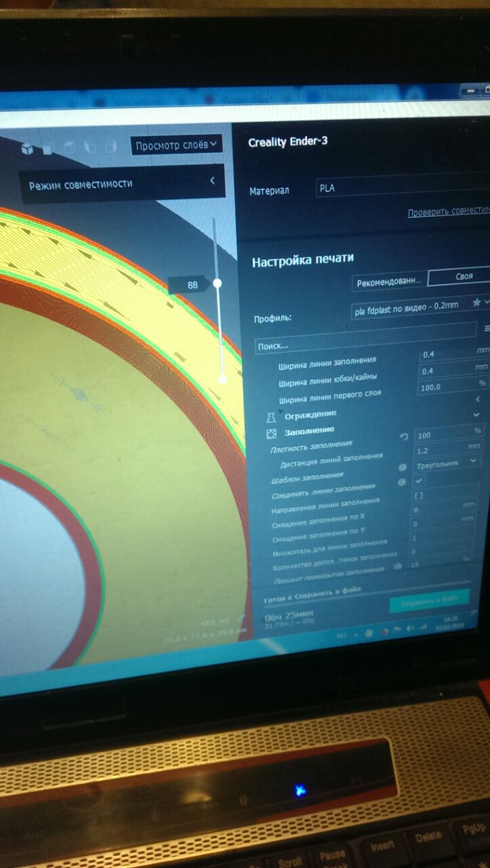Switch to the Своя custom settings tab
The image size is (490, 868).
click(x=459, y=277)
